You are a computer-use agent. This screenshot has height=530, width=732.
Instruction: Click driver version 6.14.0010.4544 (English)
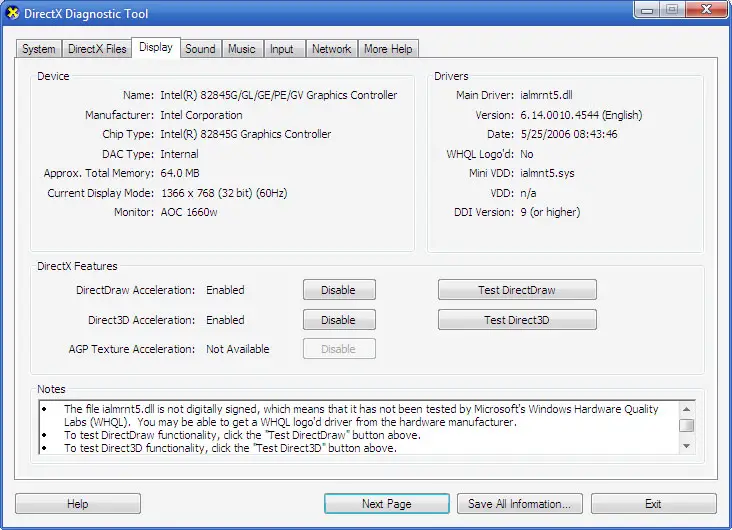point(581,115)
